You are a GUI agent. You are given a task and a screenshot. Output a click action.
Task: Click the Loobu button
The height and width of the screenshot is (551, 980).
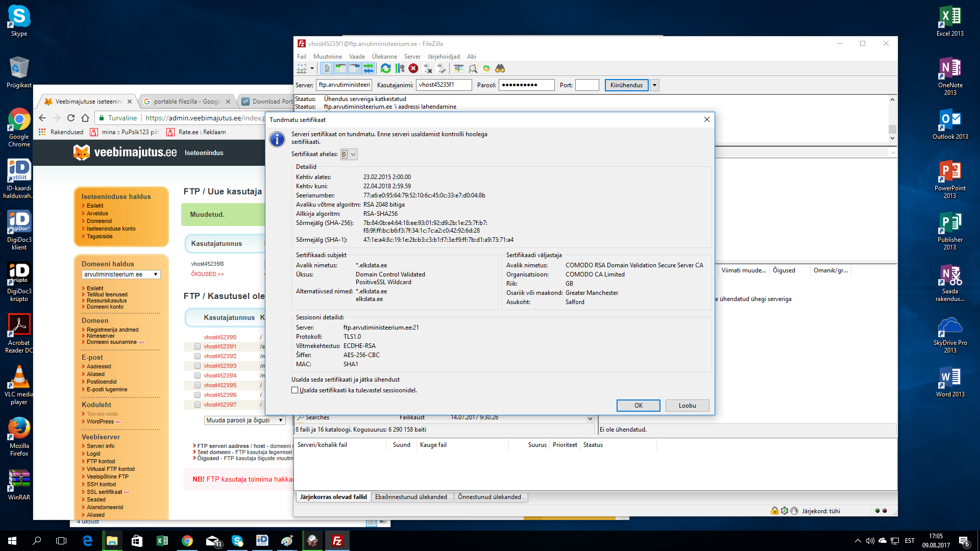pos(687,406)
